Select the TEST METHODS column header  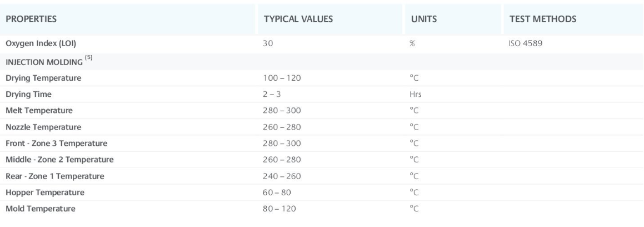pyautogui.click(x=542, y=19)
